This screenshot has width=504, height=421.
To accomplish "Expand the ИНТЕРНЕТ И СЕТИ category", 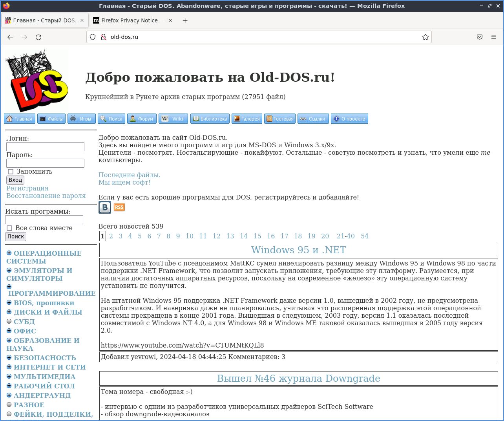I will [9, 367].
